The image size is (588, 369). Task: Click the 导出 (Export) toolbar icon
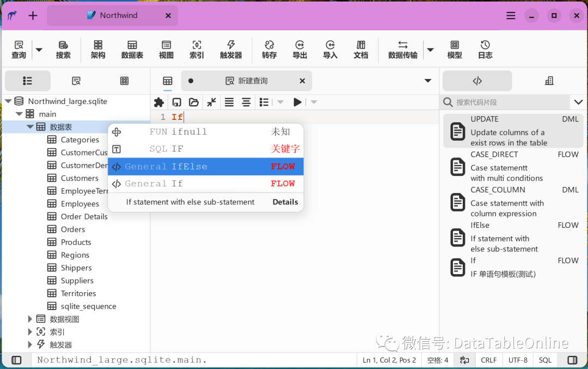[x=299, y=49]
